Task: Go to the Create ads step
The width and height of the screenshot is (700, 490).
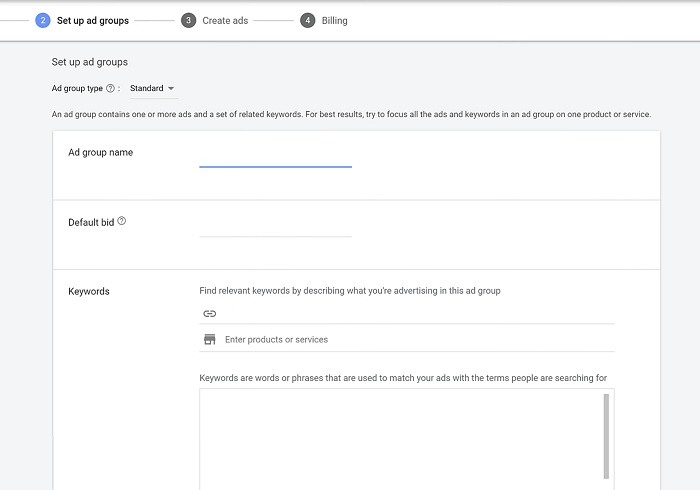Action: (x=225, y=21)
